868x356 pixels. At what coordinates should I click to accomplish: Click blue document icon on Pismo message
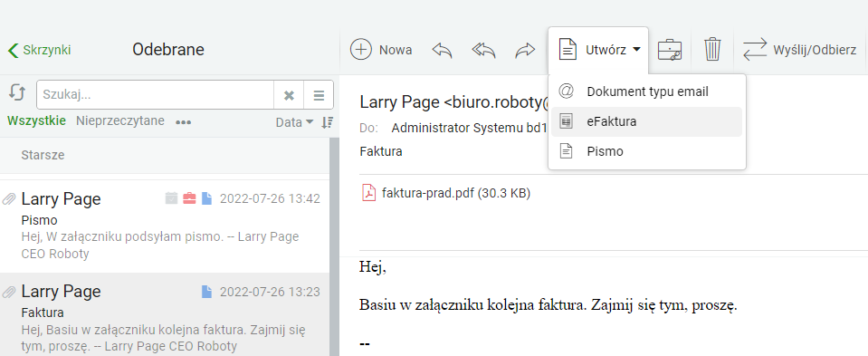207,198
